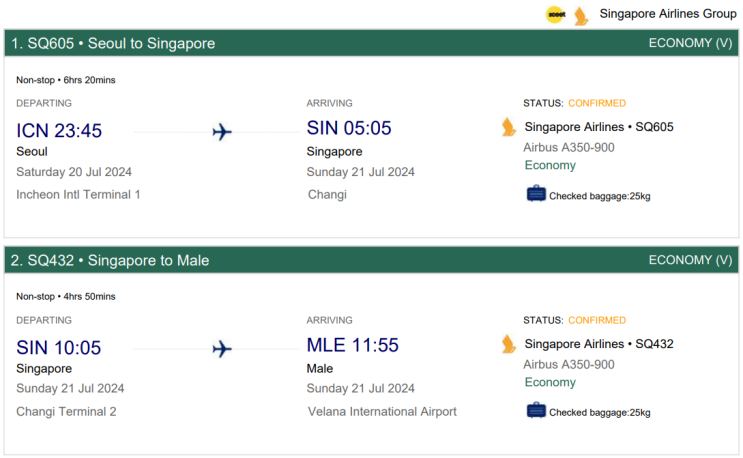743x458 pixels.
Task: Click the MLE 11:55 arrival time
Action: click(x=352, y=346)
